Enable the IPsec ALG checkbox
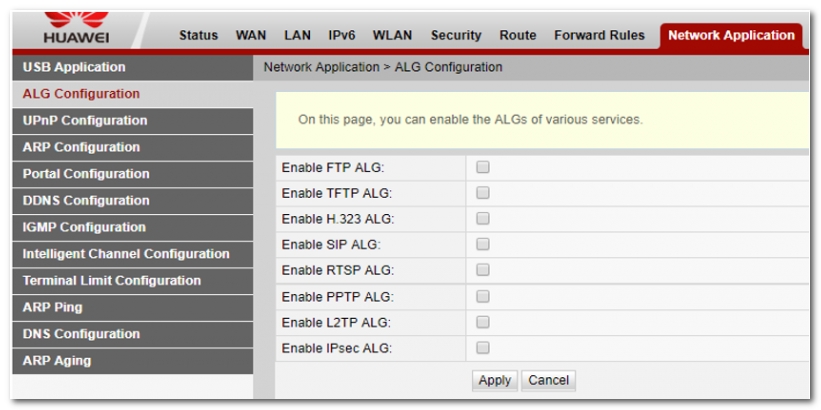821x410 pixels. pyautogui.click(x=483, y=348)
